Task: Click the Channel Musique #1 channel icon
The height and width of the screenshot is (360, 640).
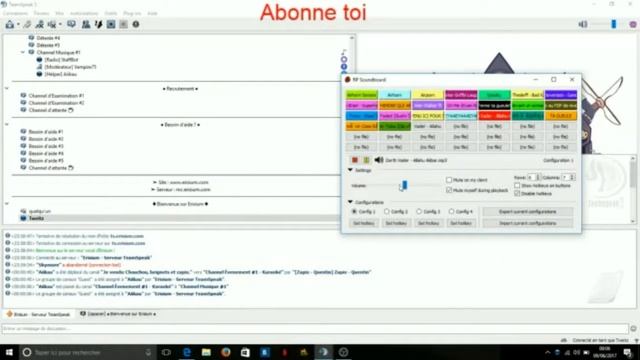Action: (31, 52)
